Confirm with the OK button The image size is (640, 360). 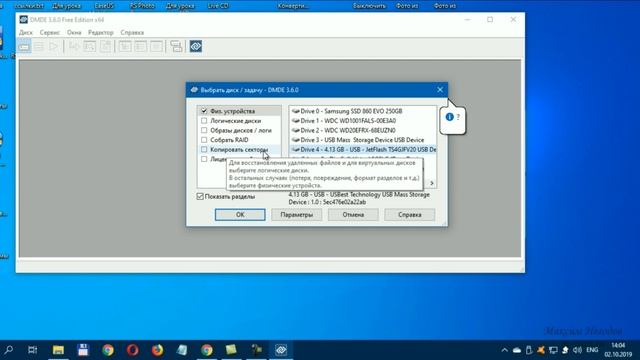[240, 215]
